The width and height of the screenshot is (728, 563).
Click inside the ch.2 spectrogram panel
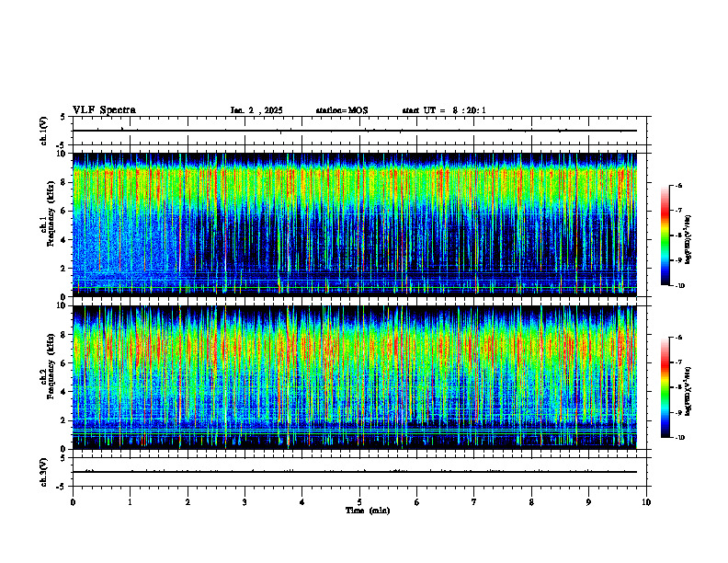tap(355, 377)
